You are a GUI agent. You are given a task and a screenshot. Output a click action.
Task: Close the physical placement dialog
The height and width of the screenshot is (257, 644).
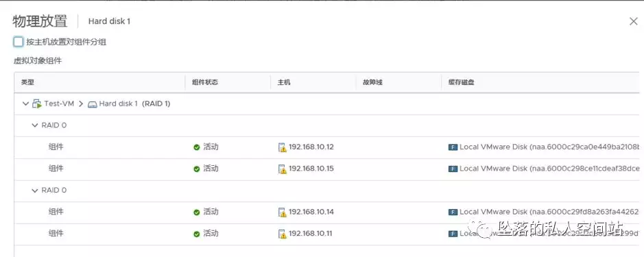(634, 21)
